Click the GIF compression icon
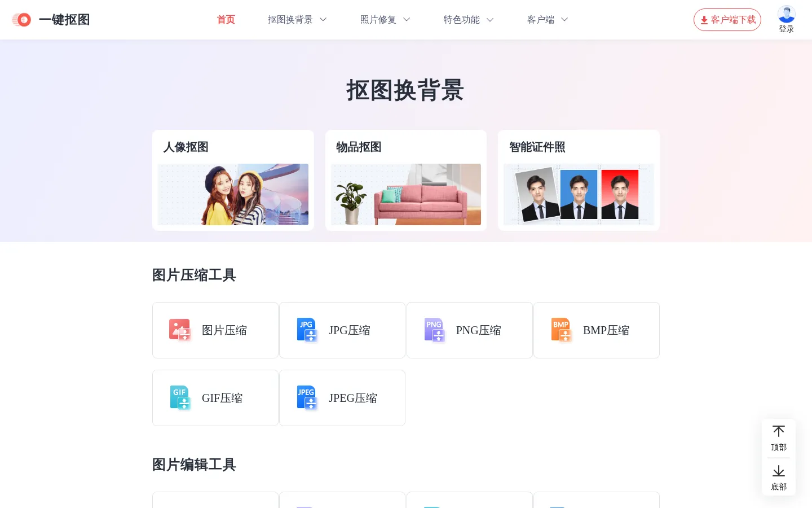This screenshot has width=812, height=508. pyautogui.click(x=180, y=398)
